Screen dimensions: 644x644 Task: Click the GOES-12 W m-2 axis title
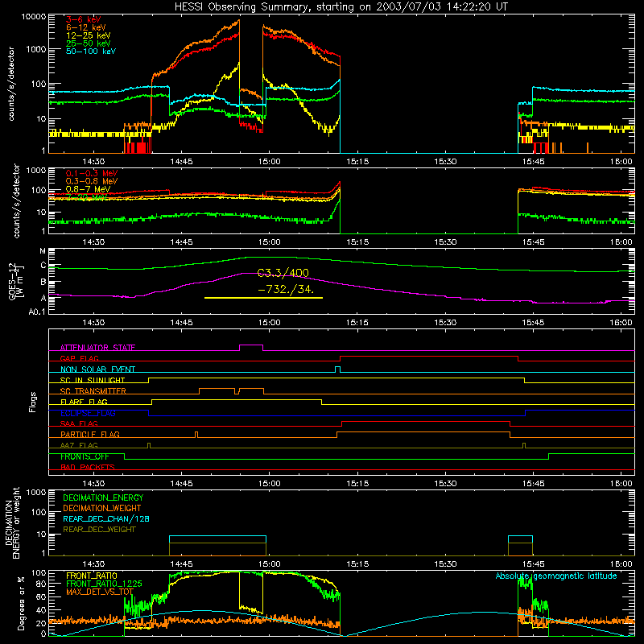click(16, 281)
